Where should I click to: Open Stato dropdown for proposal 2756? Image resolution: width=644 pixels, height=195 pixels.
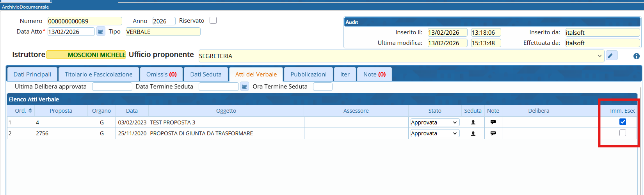point(434,133)
